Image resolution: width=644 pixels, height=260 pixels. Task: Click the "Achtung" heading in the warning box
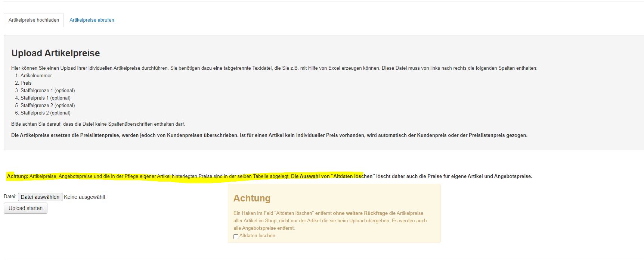pyautogui.click(x=252, y=198)
